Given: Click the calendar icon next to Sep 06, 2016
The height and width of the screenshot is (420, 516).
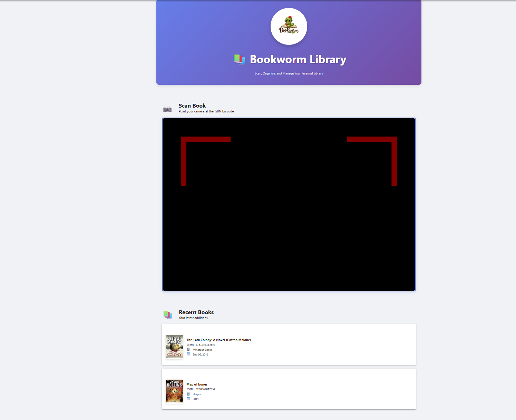Looking at the screenshot, I should coord(188,354).
